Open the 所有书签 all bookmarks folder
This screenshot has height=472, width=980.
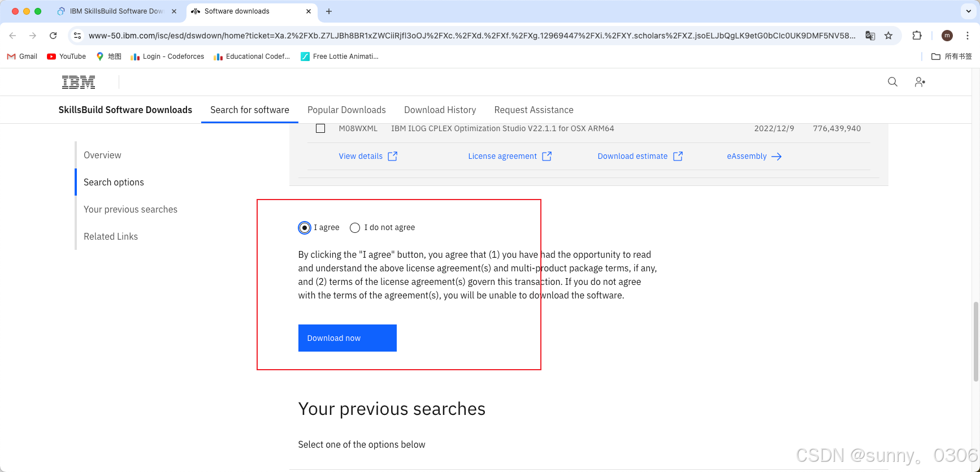point(952,57)
